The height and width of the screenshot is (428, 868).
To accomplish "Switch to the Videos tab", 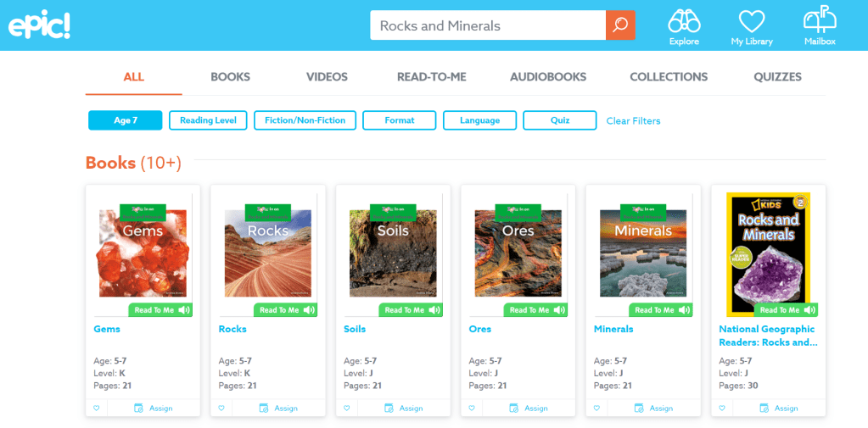I will [x=327, y=76].
